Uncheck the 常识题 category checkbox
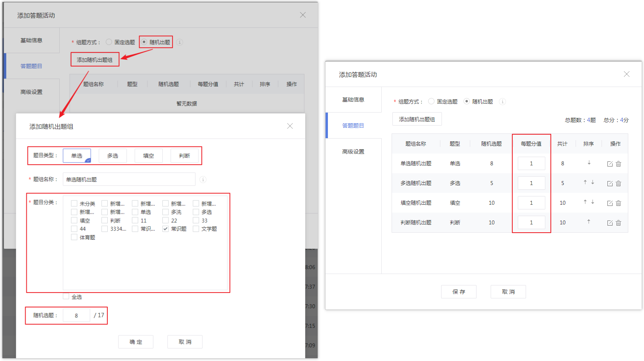 click(166, 229)
